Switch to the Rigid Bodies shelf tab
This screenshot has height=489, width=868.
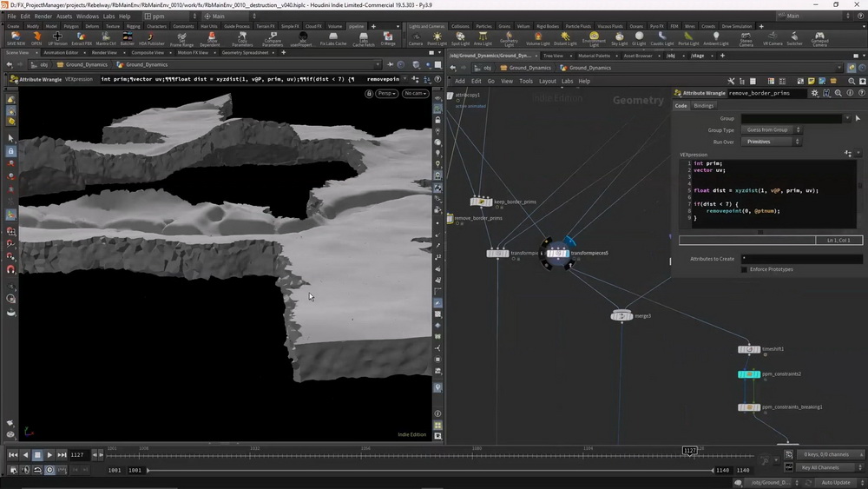[548, 26]
